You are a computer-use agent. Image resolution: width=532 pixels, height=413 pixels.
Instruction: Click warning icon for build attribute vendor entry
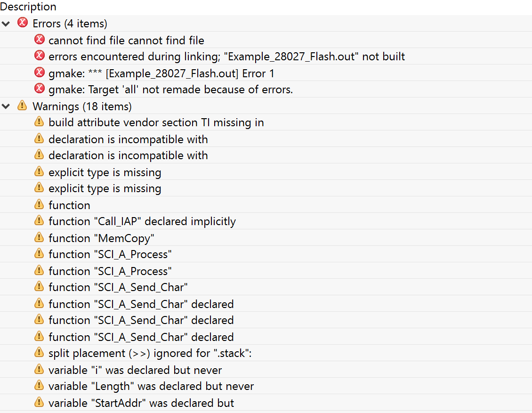click(40, 122)
